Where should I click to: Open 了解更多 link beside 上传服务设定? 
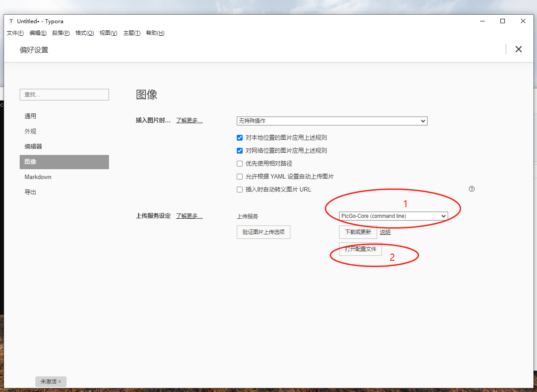point(189,216)
